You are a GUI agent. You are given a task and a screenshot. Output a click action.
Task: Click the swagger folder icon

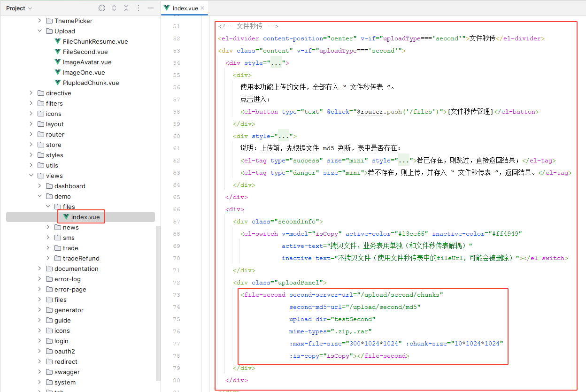[x=49, y=372]
